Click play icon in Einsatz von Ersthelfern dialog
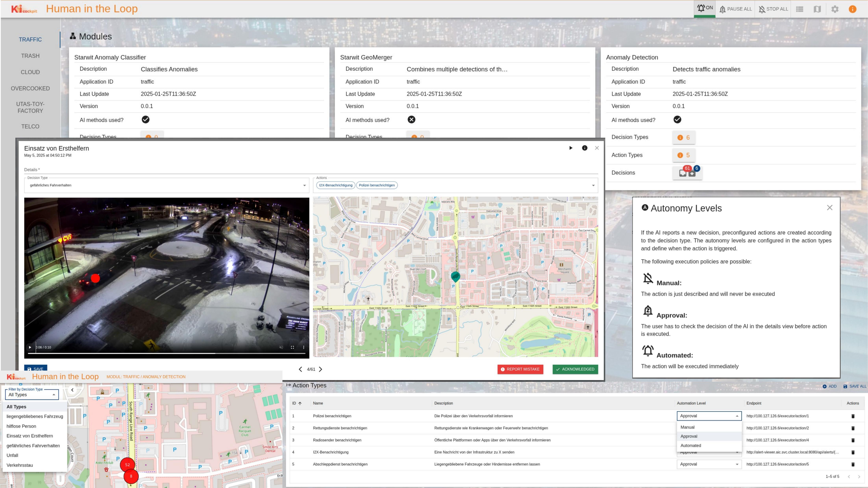 click(x=571, y=148)
